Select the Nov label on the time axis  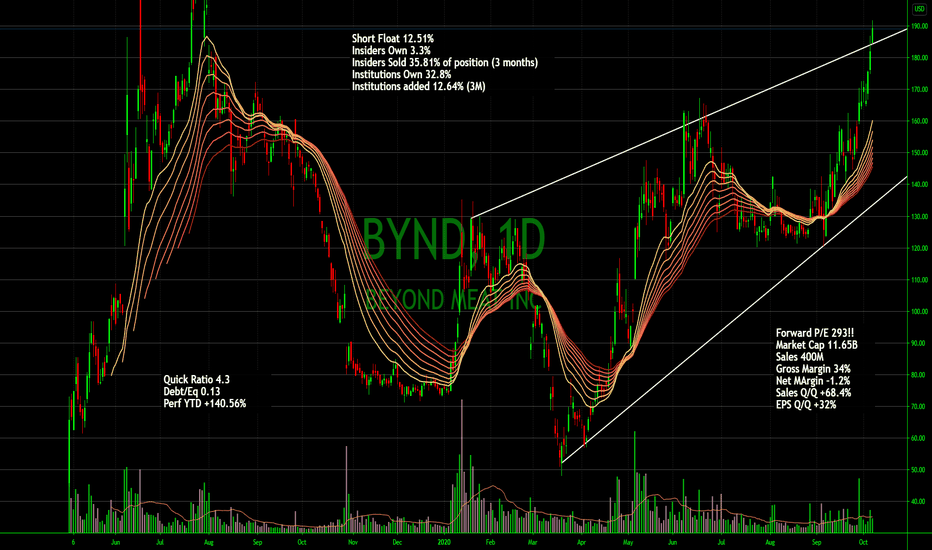[352, 542]
